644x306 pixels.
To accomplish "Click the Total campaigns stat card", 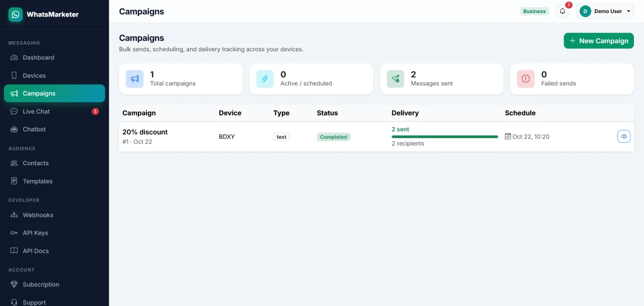I will (x=181, y=79).
